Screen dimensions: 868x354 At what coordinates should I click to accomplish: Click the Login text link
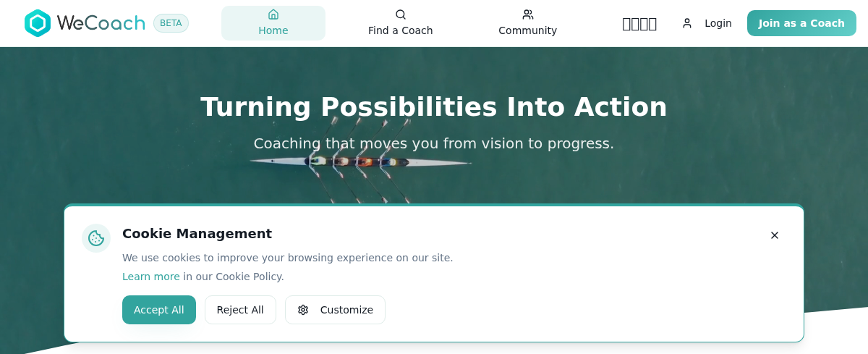pos(718,23)
